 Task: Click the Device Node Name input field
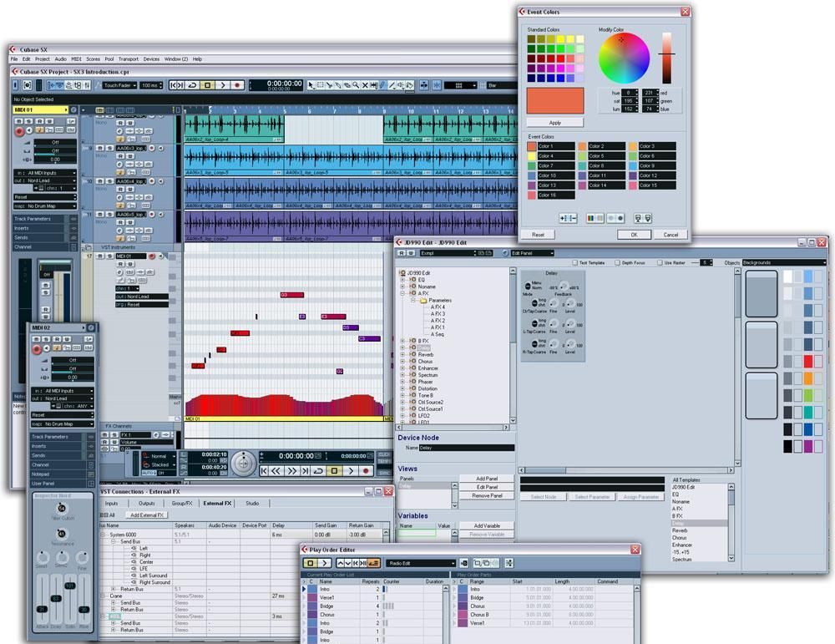467,448
